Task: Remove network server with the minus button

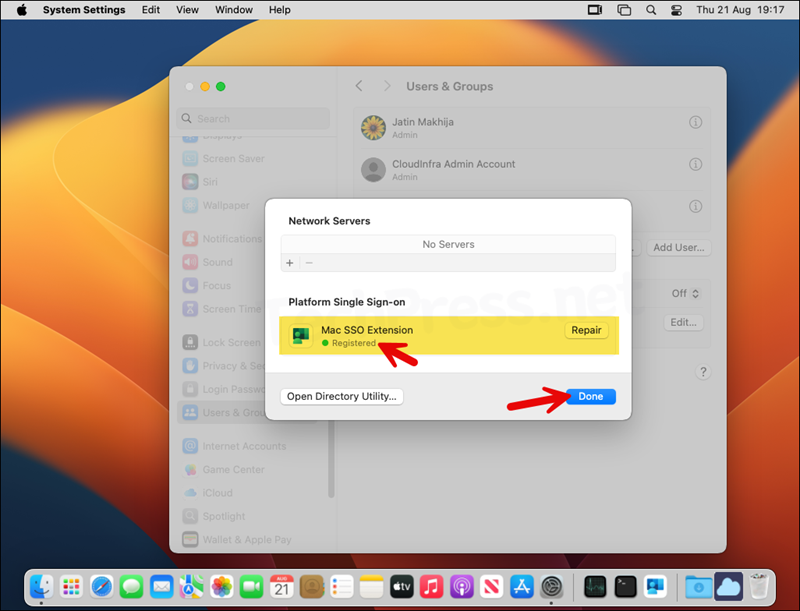Action: point(309,263)
